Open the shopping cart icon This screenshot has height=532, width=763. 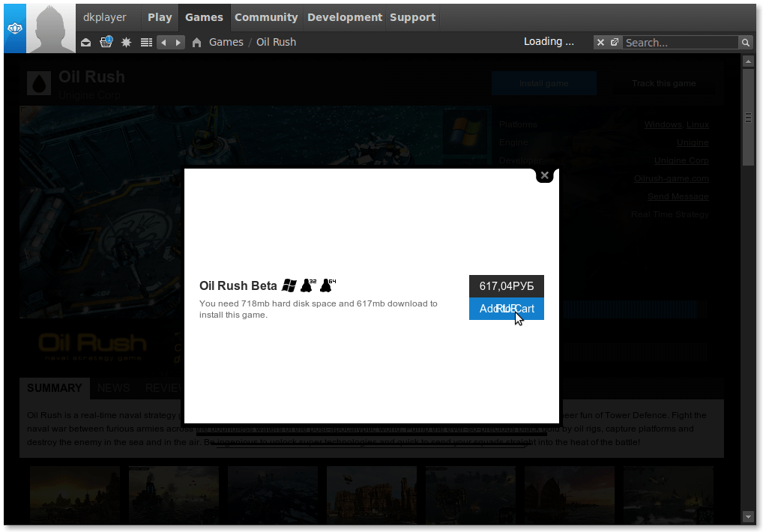point(106,42)
